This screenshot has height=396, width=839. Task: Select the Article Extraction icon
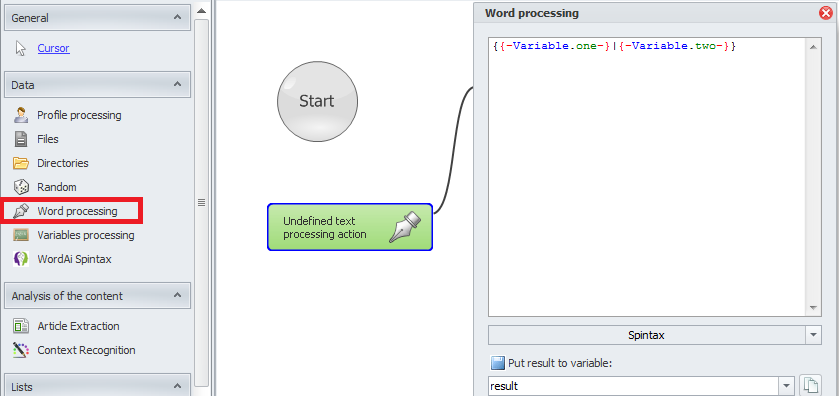coord(21,326)
